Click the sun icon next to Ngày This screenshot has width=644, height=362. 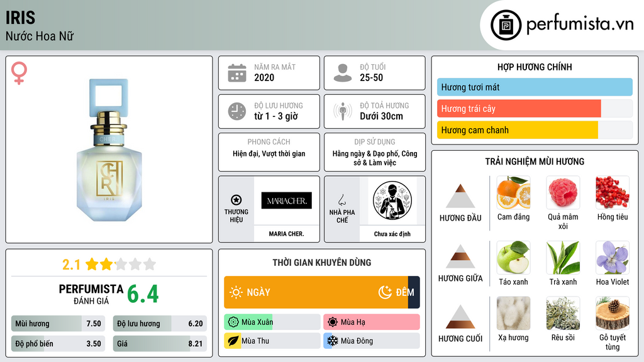tap(236, 292)
